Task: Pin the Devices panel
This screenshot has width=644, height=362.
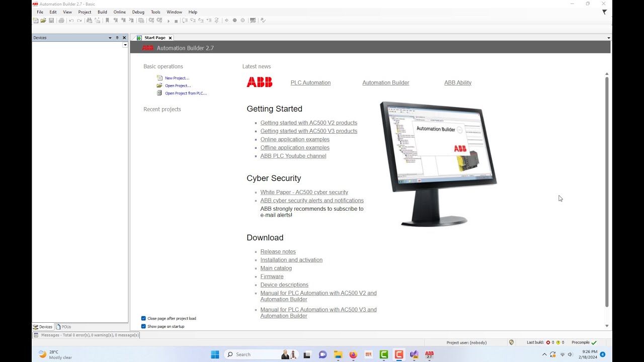Action: coord(117,38)
